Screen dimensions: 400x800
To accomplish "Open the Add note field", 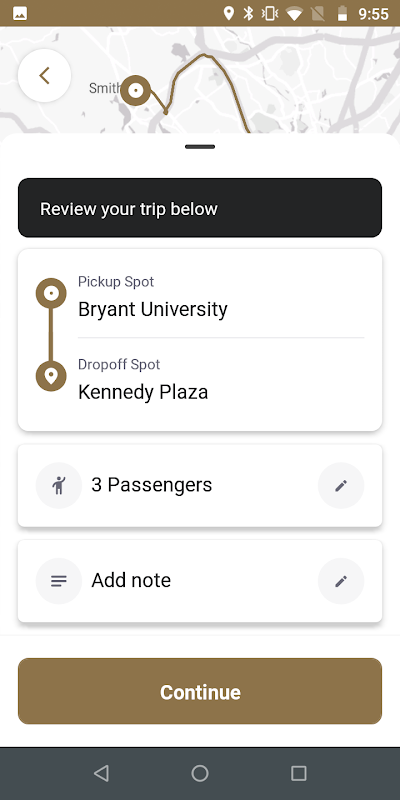I will (x=200, y=581).
